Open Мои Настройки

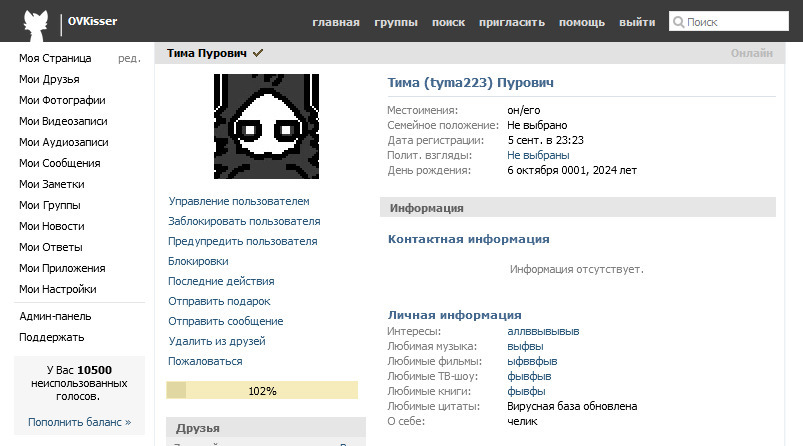coord(58,289)
